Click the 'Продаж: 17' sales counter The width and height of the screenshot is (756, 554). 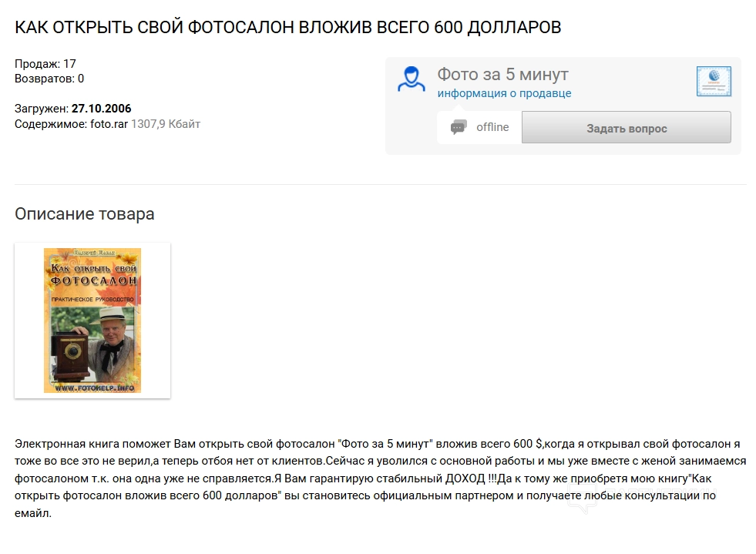tap(45, 64)
